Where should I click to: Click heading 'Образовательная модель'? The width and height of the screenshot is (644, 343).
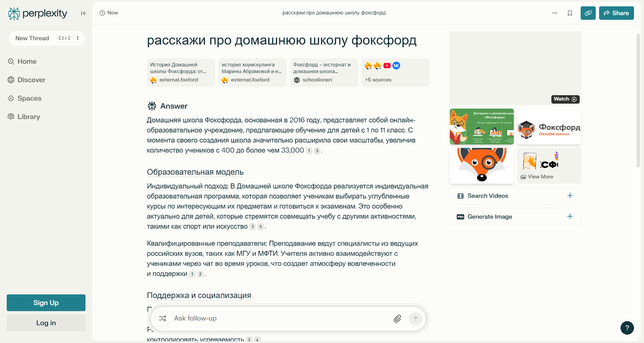[195, 172]
